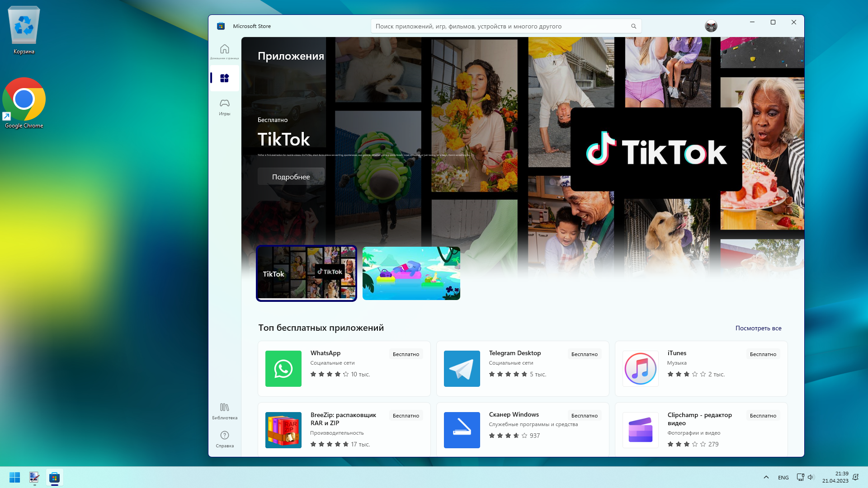
Task: Open the Clipchamp app icon
Action: 641,430
